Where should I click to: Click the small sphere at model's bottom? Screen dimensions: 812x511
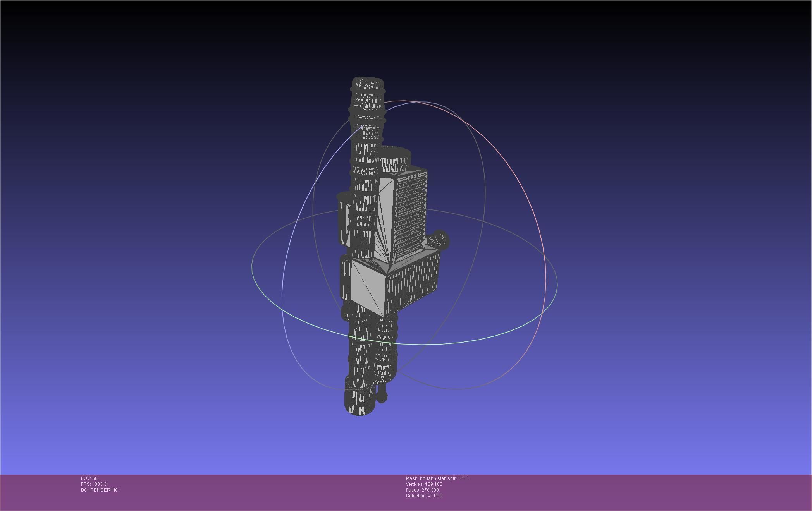pyautogui.click(x=382, y=397)
